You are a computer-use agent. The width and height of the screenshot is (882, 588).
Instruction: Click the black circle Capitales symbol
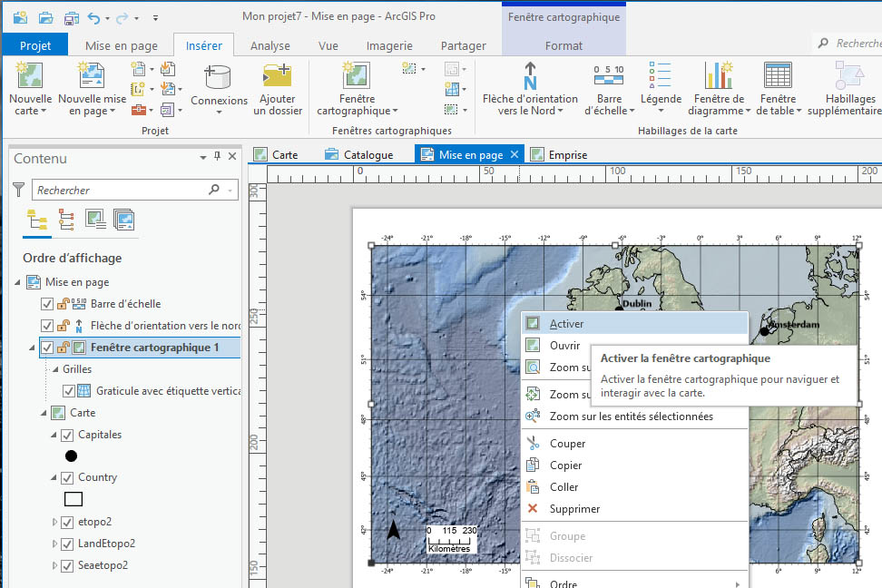[72, 456]
